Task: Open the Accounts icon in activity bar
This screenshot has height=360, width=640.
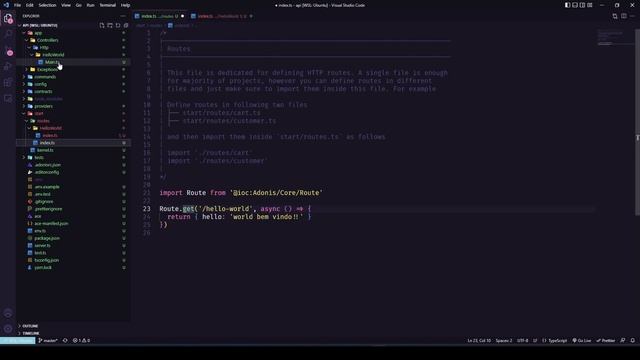Action: pos(8,313)
